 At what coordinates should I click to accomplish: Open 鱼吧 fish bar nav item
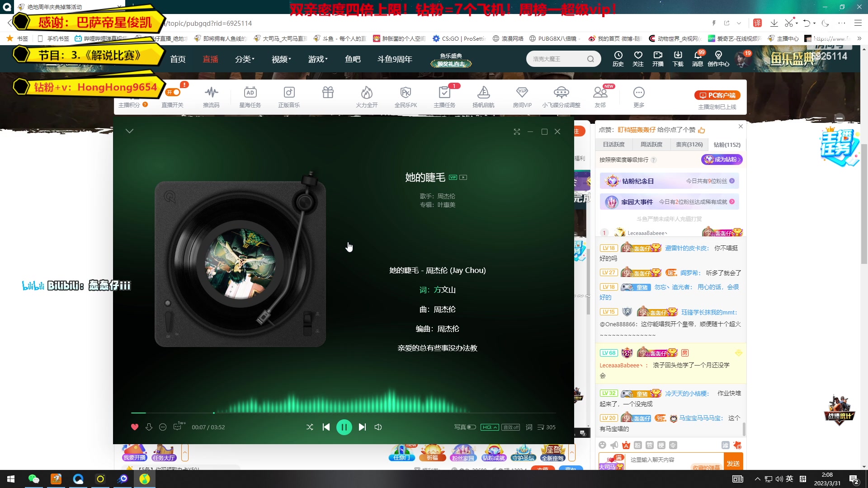(353, 59)
